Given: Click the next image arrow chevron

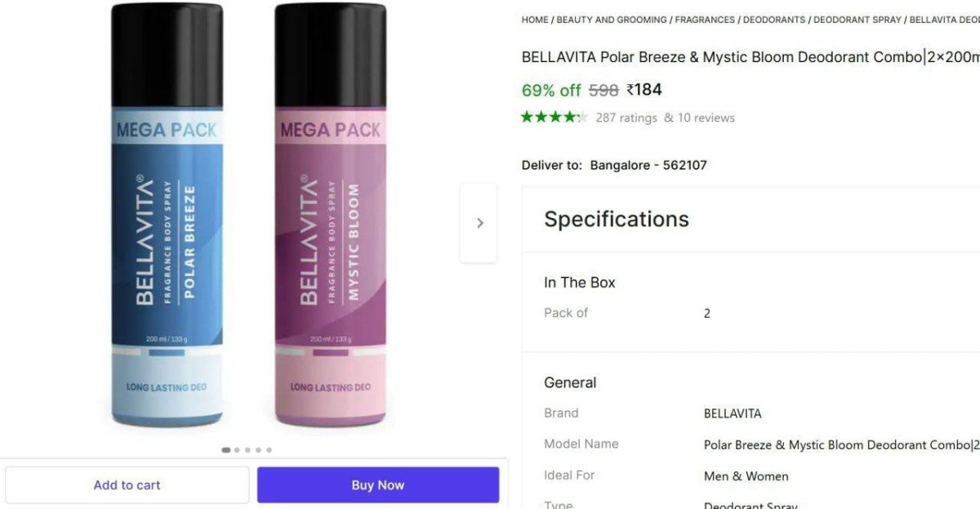Looking at the screenshot, I should point(479,223).
